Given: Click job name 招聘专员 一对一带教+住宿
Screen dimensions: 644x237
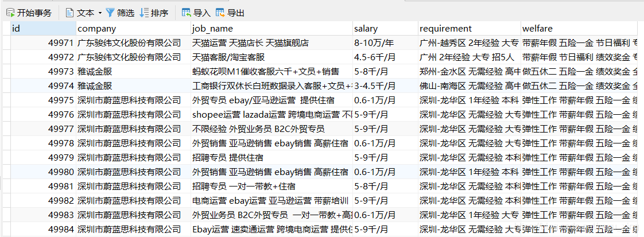Looking at the screenshot, I should pos(272,187).
